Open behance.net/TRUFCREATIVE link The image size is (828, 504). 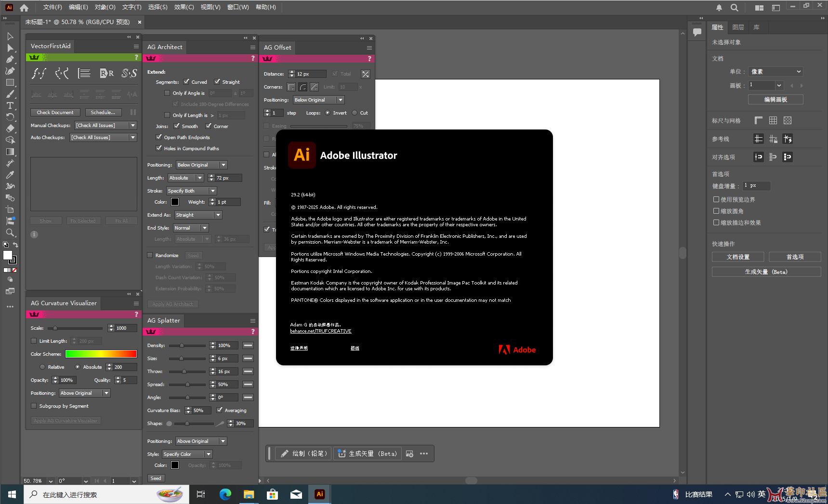pyautogui.click(x=321, y=331)
